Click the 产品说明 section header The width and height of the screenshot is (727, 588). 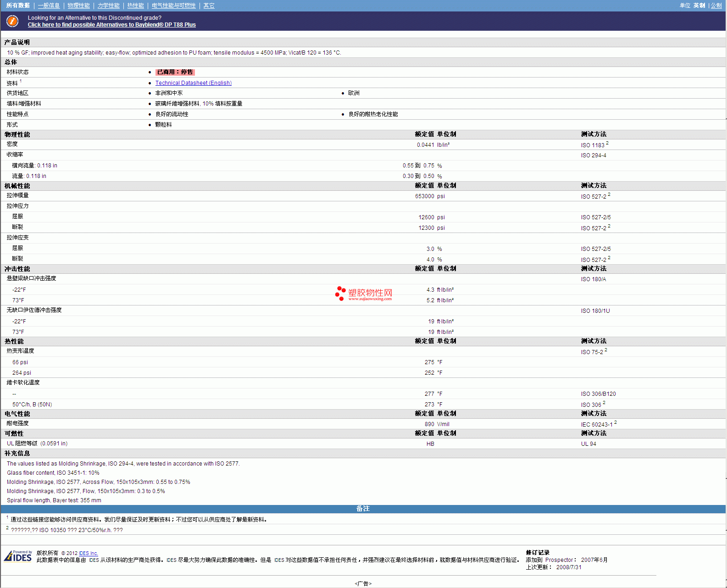(17, 42)
